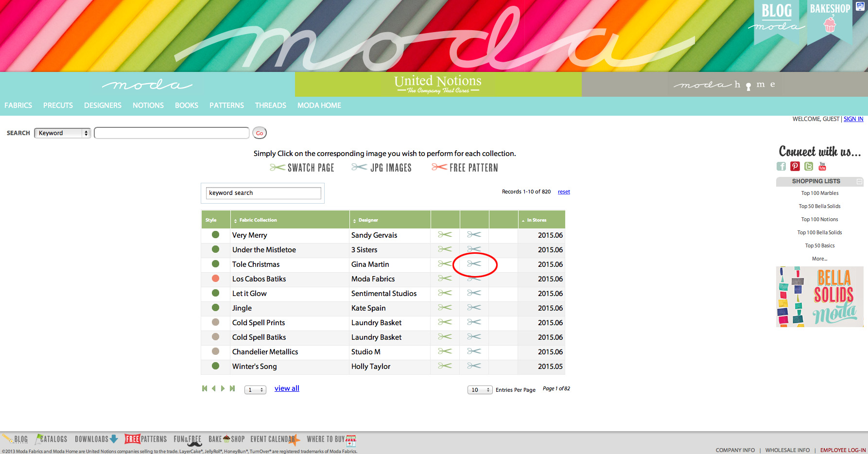Viewport: 868px width, 454px height.
Task: Open swatch page scissors for Los Cabos Batiks
Action: 445,279
